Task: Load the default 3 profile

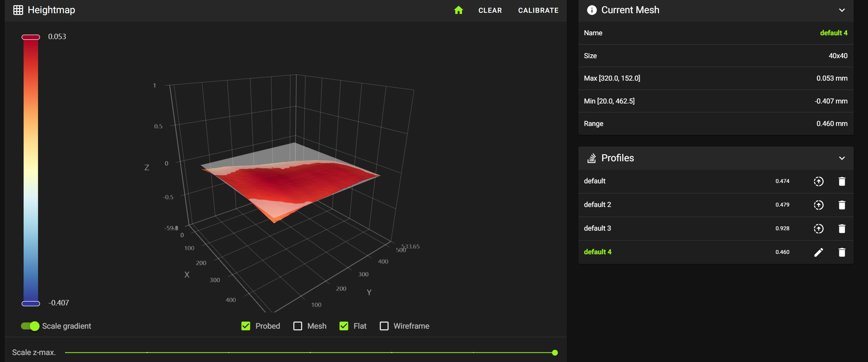Action: pyautogui.click(x=818, y=229)
